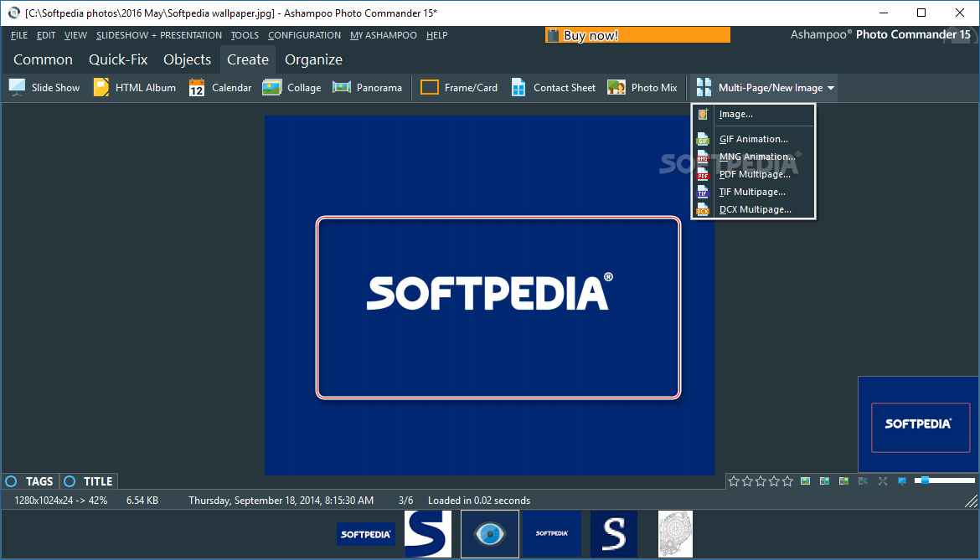This screenshot has height=560, width=980.
Task: Click the '3/6' image counter
Action: tap(405, 501)
